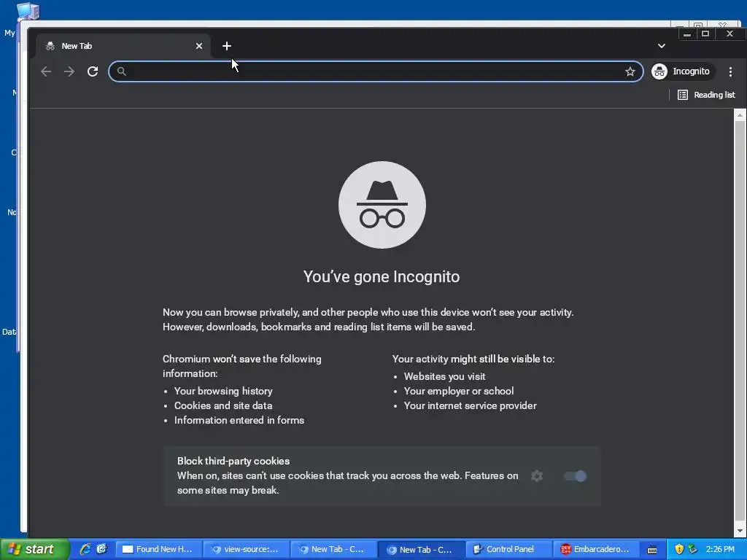Click the security shield tray icon
Image resolution: width=747 pixels, height=560 pixels.
679,549
